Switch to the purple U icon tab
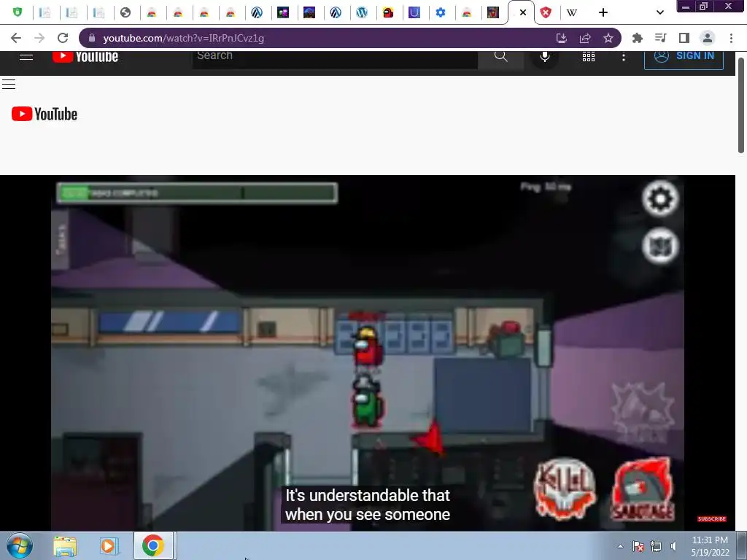The height and width of the screenshot is (560, 747). click(x=414, y=13)
